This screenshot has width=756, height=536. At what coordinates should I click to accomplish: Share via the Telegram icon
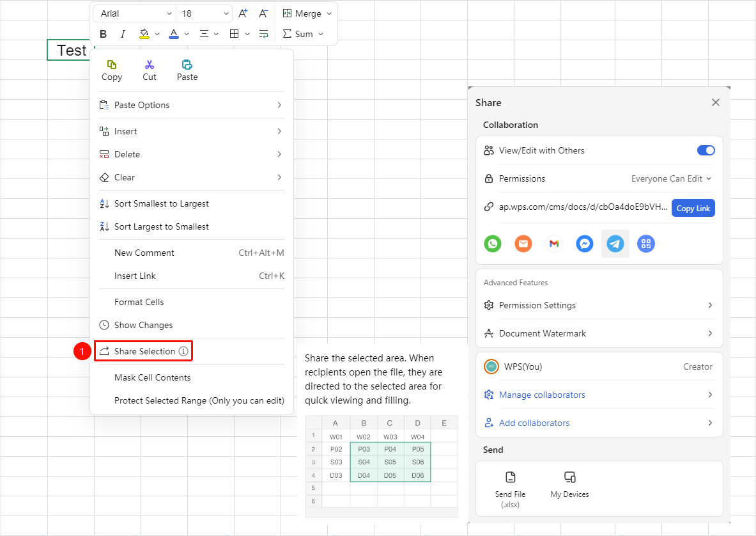tap(615, 244)
